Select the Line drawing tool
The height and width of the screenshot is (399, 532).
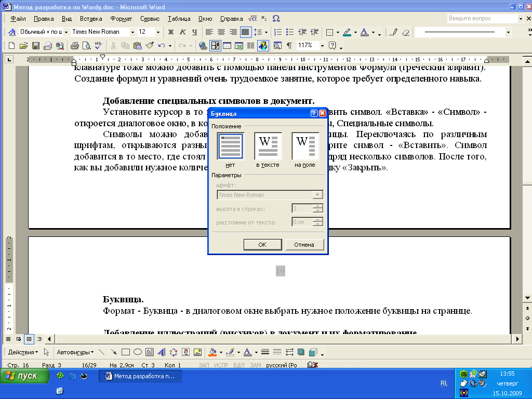pyautogui.click(x=101, y=352)
